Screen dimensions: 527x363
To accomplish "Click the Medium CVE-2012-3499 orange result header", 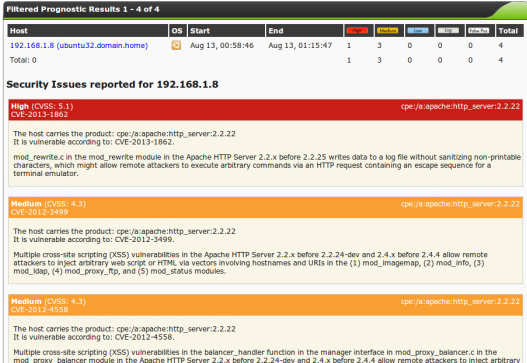I will click(x=266, y=207).
